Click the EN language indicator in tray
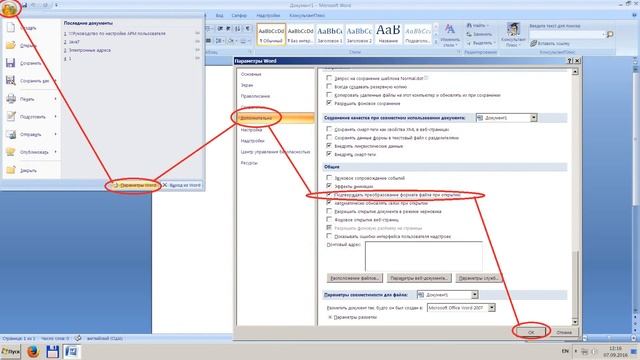This screenshot has height=360, width=640. coord(565,351)
